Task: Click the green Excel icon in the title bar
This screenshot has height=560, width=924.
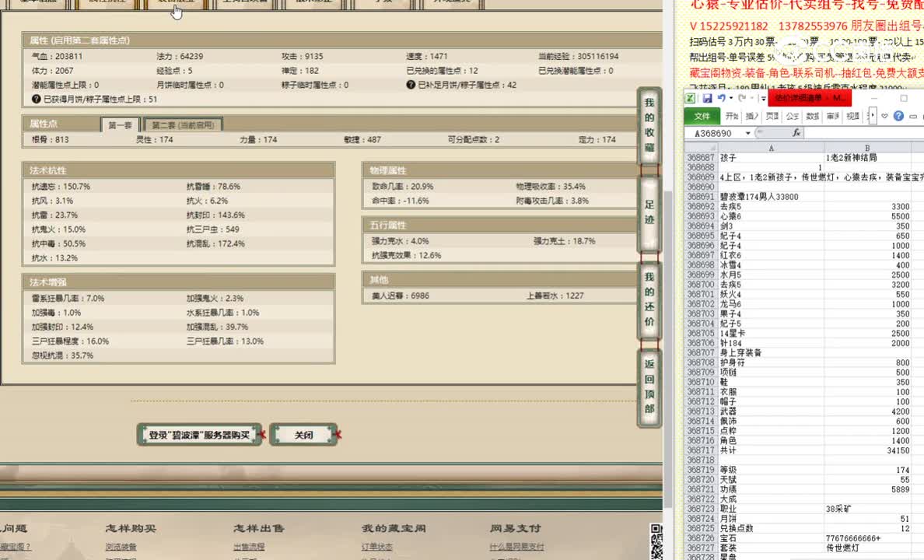Action: [x=691, y=98]
